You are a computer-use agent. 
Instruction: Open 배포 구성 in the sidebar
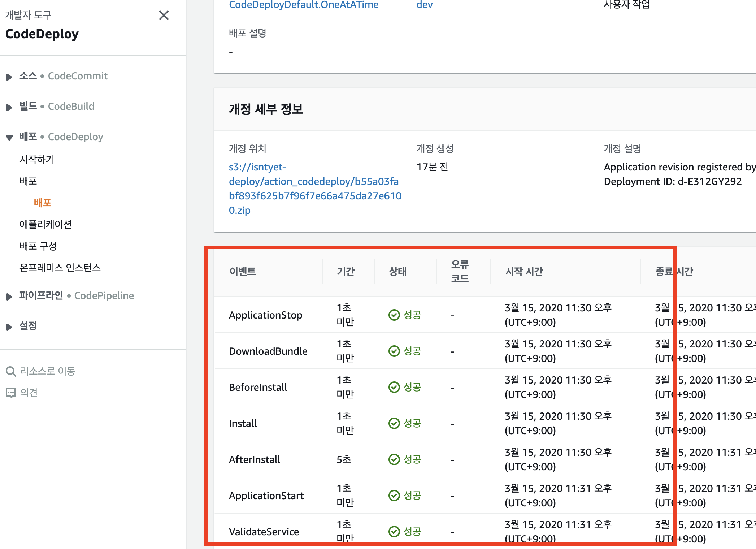point(38,246)
